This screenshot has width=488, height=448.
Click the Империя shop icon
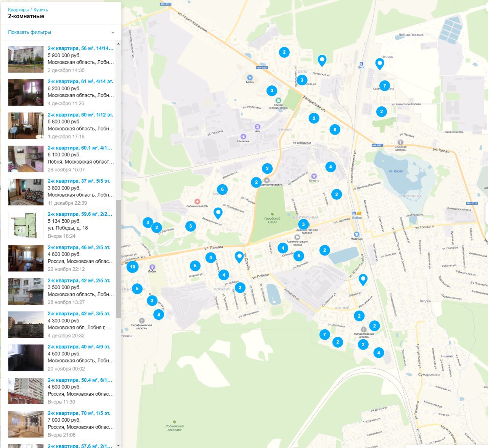tap(243, 136)
